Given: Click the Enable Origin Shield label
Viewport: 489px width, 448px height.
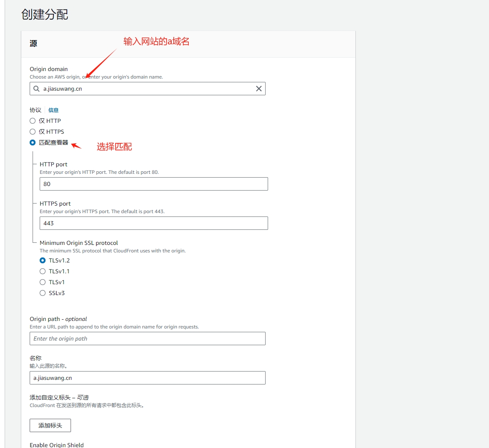Looking at the screenshot, I should point(57,445).
